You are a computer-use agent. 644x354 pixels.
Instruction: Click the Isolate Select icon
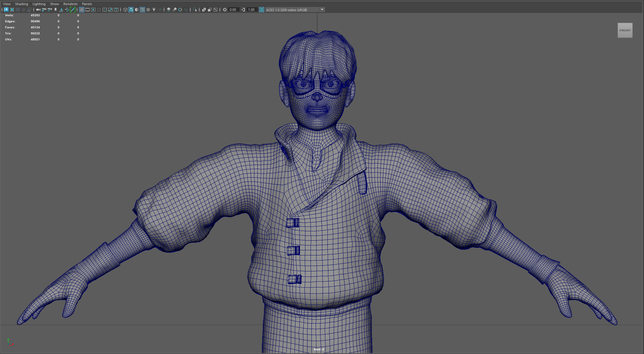coord(195,10)
